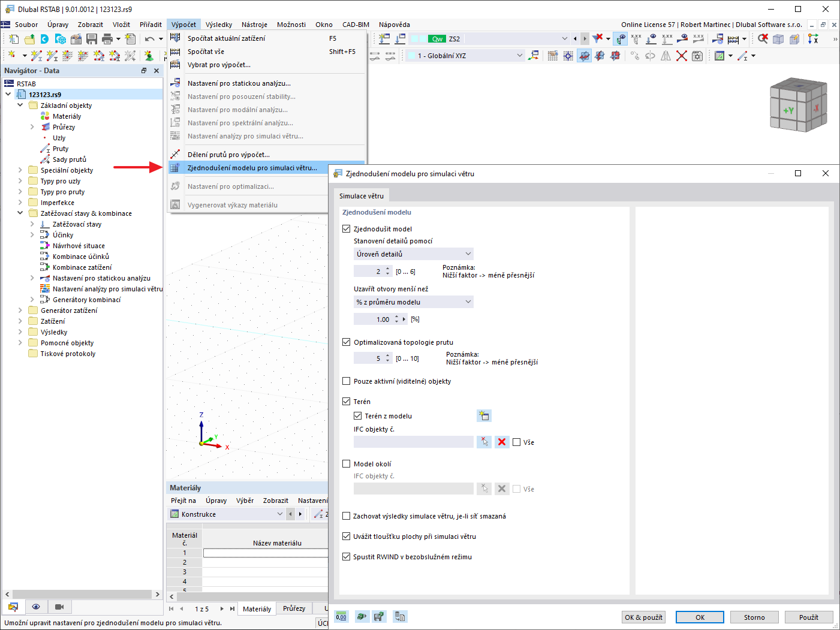Enable Pouze aktivní (viditelné) objekty
Viewport: 840px width, 630px height.
click(347, 381)
